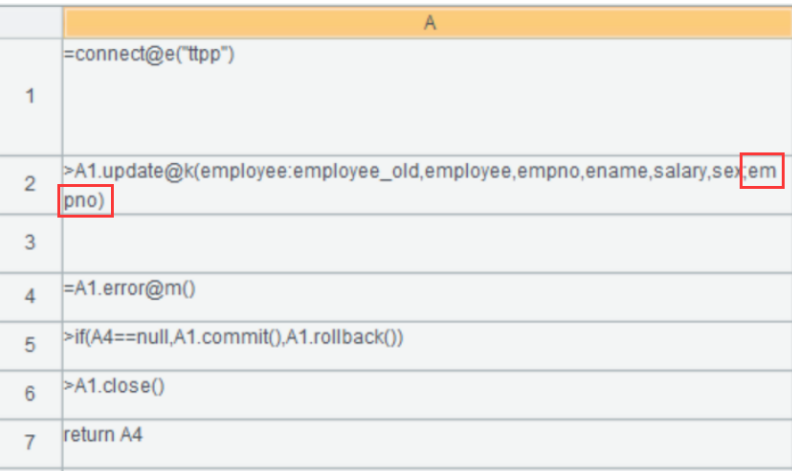Click the red-boxed "pno)" text
The height and width of the screenshot is (471, 792).
pyautogui.click(x=86, y=201)
